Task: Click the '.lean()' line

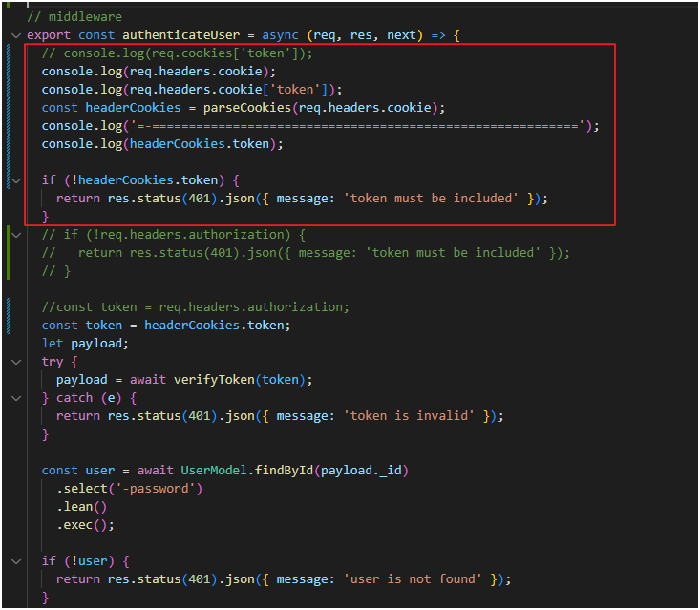Action: click(82, 507)
